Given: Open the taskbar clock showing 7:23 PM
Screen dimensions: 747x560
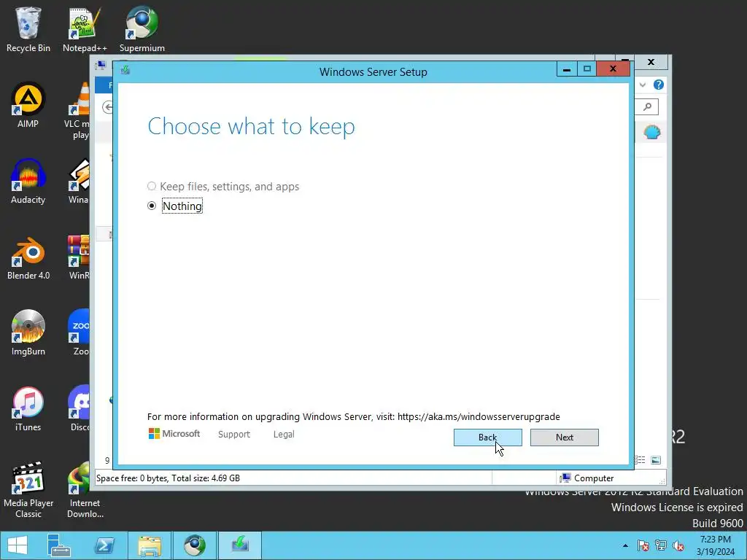Looking at the screenshot, I should tap(716, 545).
